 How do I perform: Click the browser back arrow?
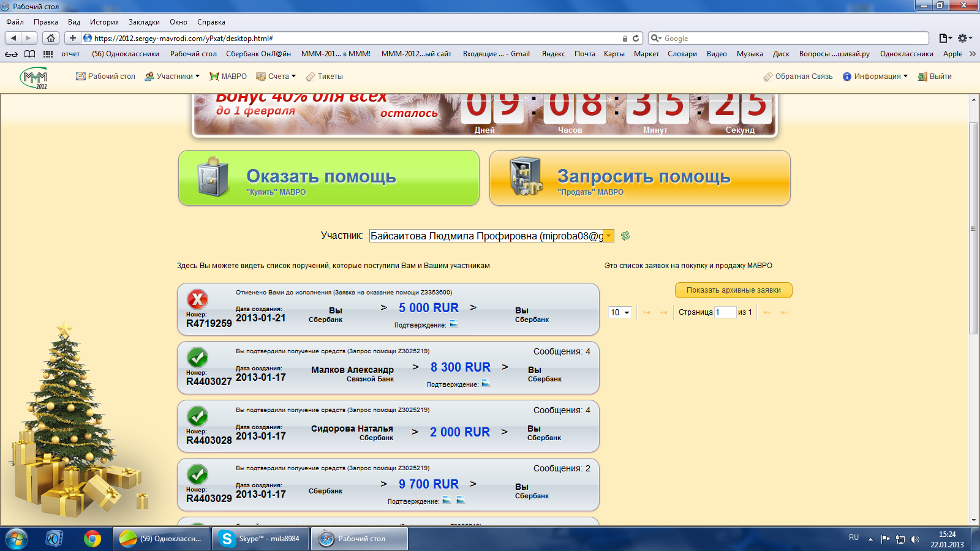tap(13, 38)
